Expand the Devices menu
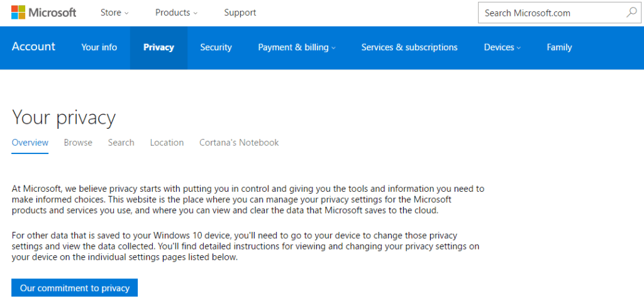The height and width of the screenshot is (308, 644). (x=502, y=48)
